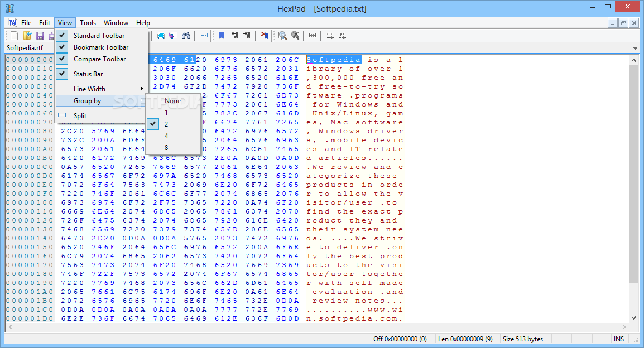Select group by 2 checked option
This screenshot has width=644, height=348.
(174, 124)
